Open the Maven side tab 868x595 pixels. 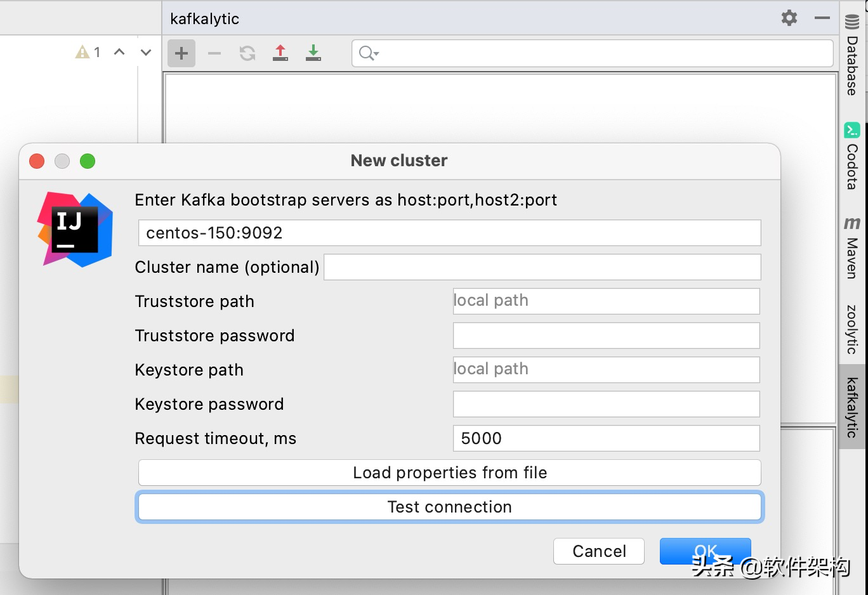coord(852,248)
